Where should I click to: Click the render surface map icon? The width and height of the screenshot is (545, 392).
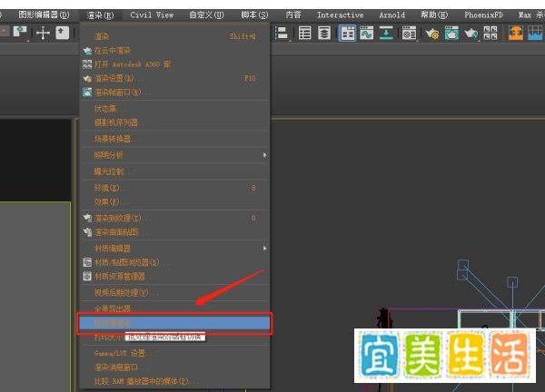coord(87,232)
